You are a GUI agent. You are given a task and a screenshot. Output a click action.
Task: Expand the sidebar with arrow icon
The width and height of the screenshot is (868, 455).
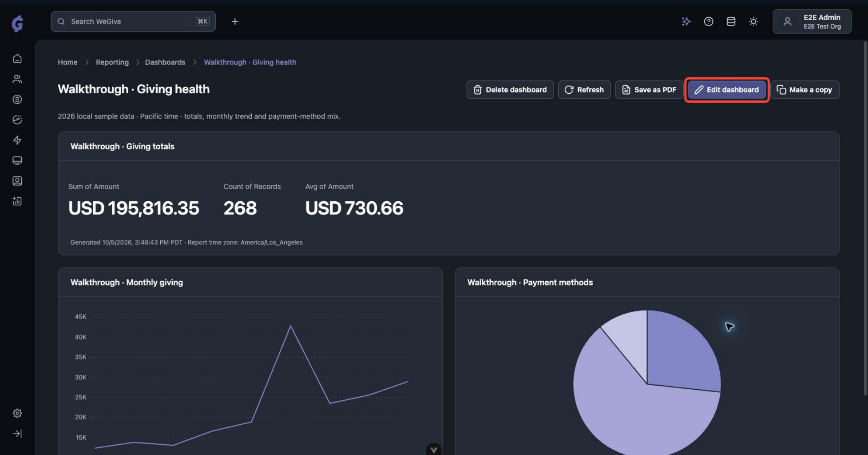click(x=17, y=434)
